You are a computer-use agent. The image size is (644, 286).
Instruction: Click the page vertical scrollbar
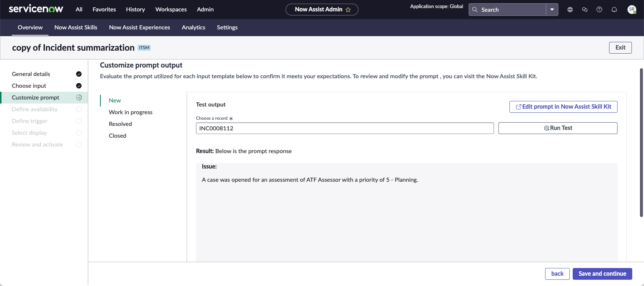[641, 142]
